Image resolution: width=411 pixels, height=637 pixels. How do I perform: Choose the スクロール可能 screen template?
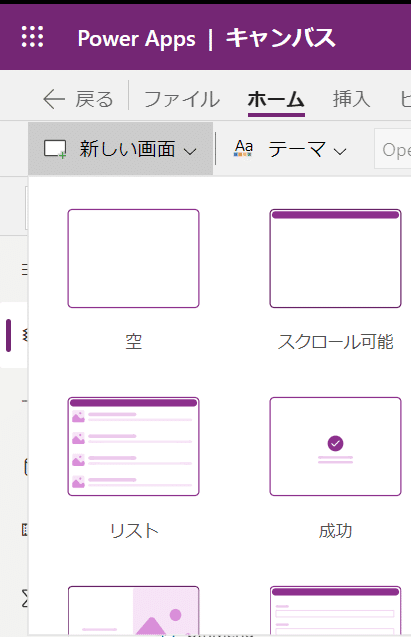pyautogui.click(x=335, y=258)
